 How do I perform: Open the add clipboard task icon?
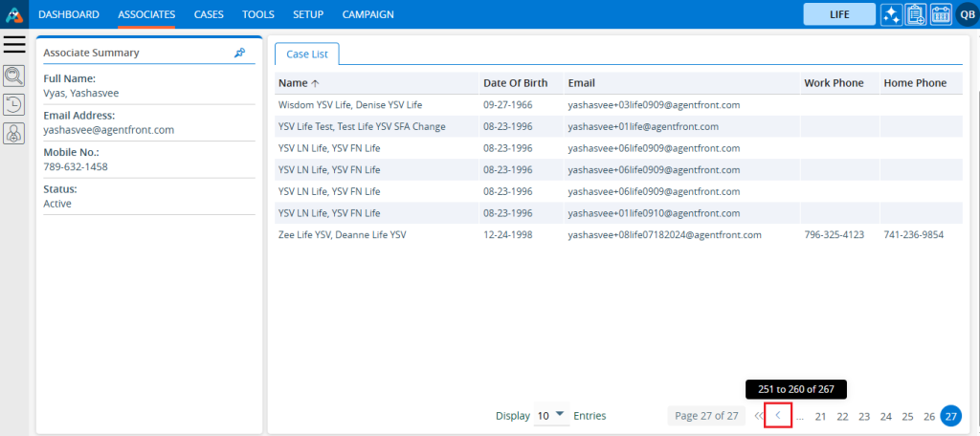pyautogui.click(x=916, y=14)
